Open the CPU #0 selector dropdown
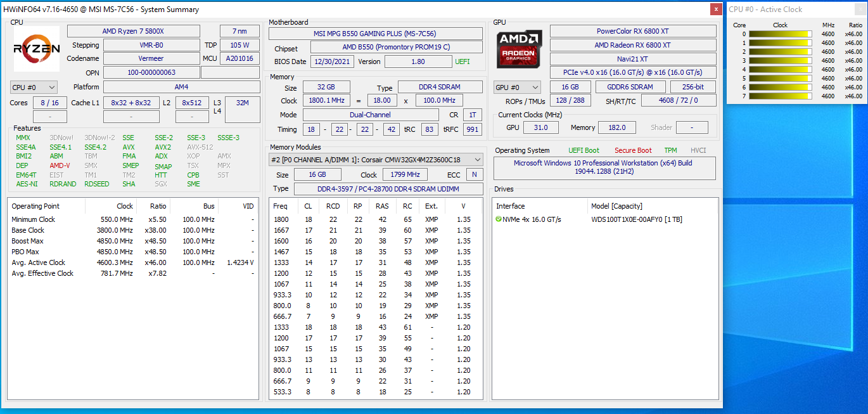This screenshot has height=414, width=868. coord(34,87)
